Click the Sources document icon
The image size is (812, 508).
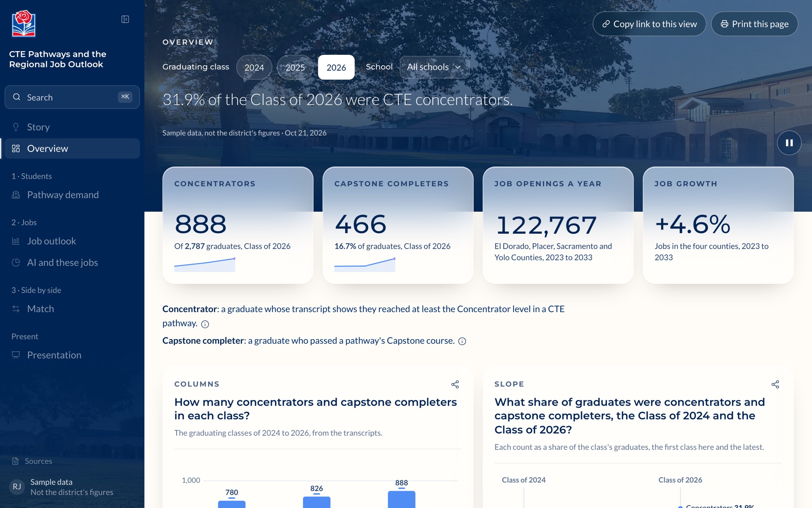coord(15,461)
